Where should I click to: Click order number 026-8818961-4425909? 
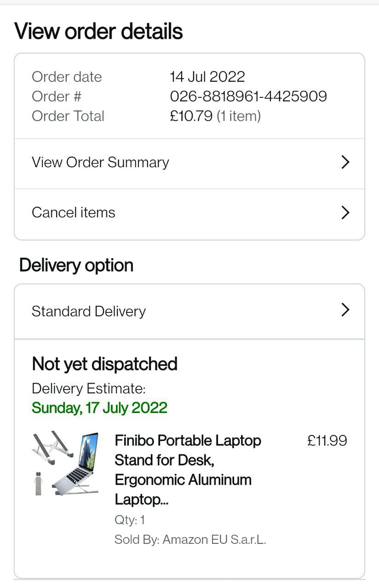tap(248, 96)
